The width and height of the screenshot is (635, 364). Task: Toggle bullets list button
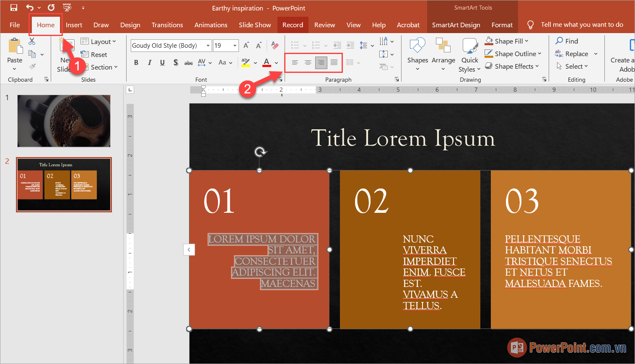point(295,45)
